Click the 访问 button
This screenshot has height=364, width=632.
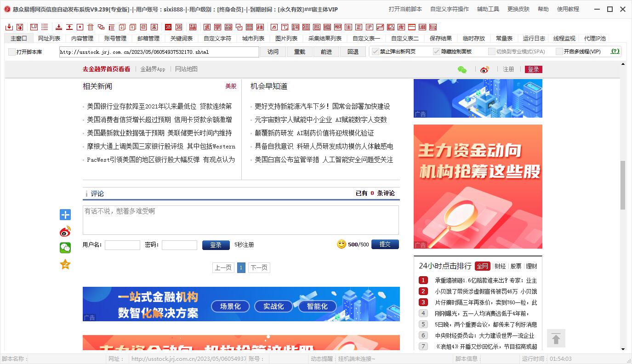pos(273,52)
